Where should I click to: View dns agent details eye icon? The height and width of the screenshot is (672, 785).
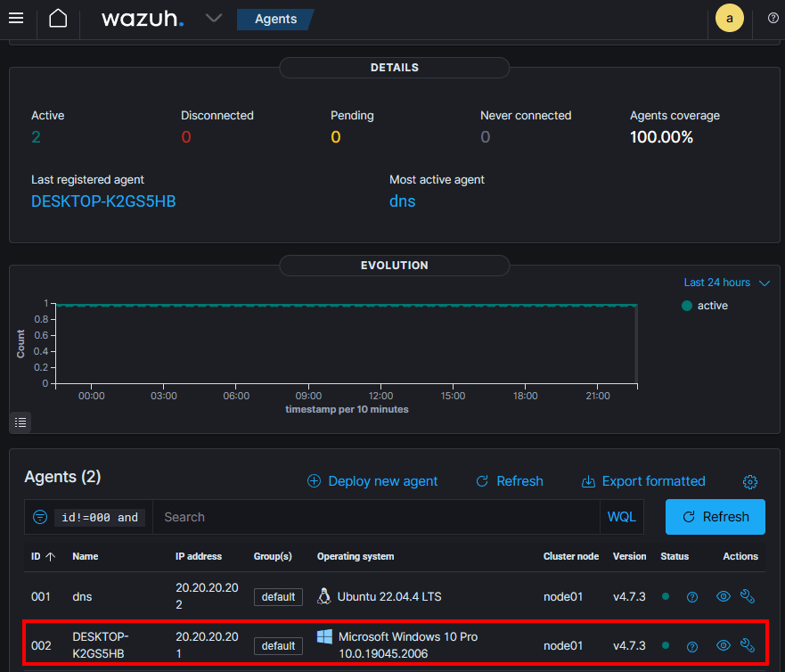tap(724, 596)
